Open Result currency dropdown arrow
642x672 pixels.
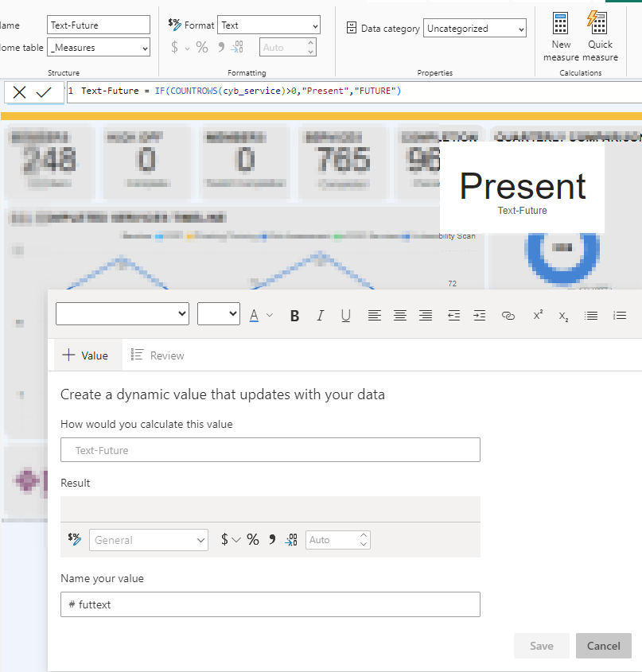click(236, 540)
